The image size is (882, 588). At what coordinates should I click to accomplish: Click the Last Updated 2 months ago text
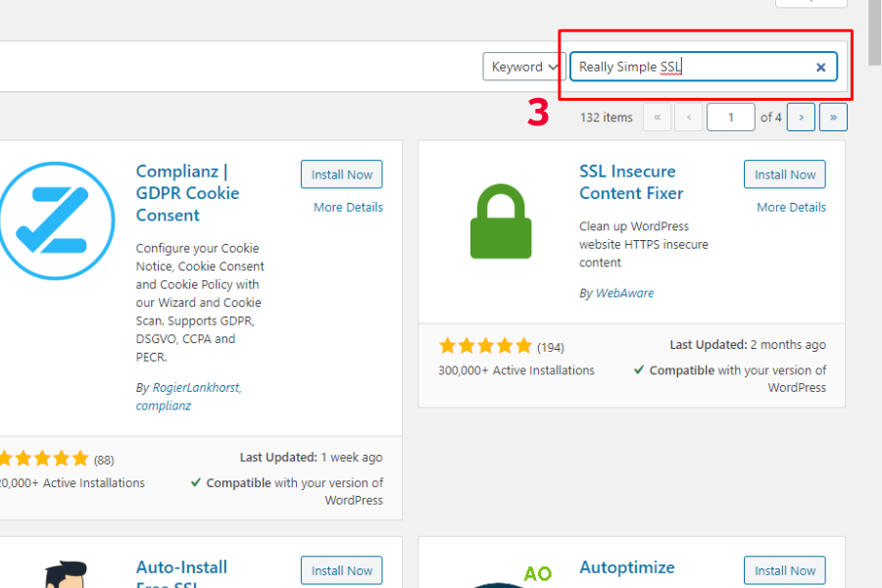[748, 345]
